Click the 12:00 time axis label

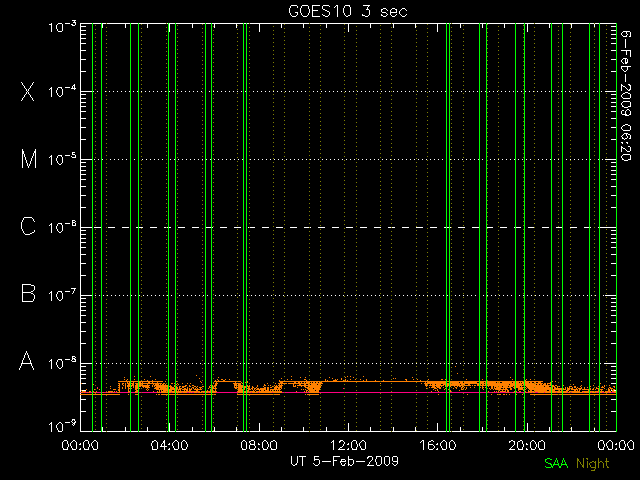pyautogui.click(x=348, y=445)
